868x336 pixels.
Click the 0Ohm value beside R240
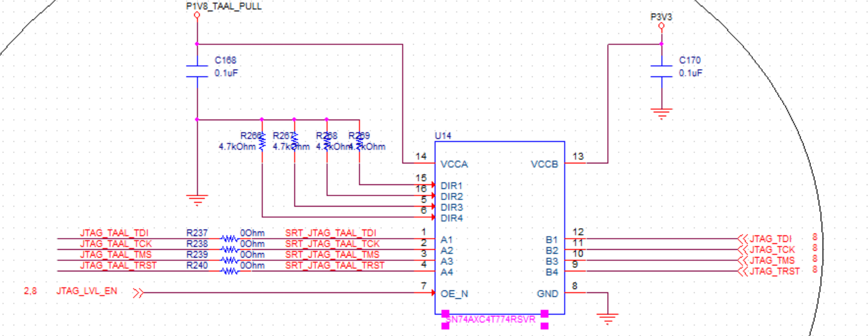click(252, 266)
